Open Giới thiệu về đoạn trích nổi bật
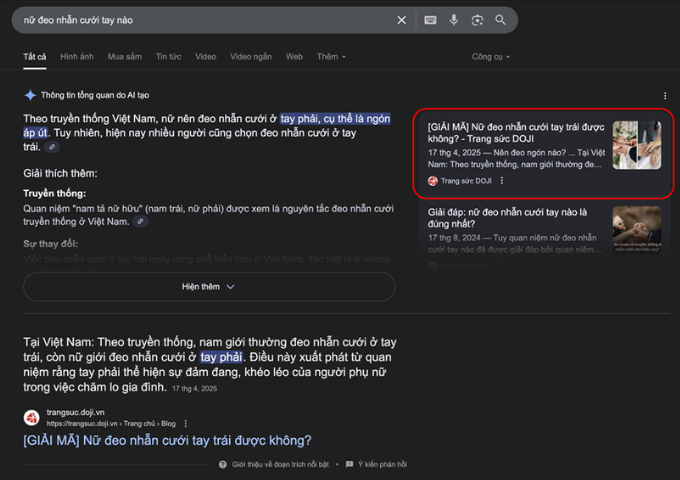Viewport: 680px width, 480px height. click(x=280, y=464)
